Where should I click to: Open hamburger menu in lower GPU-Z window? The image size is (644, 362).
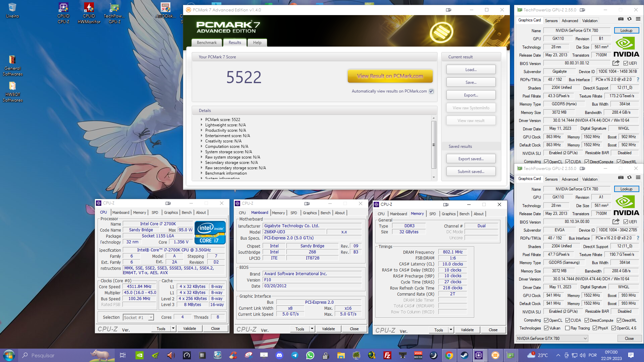tap(638, 178)
